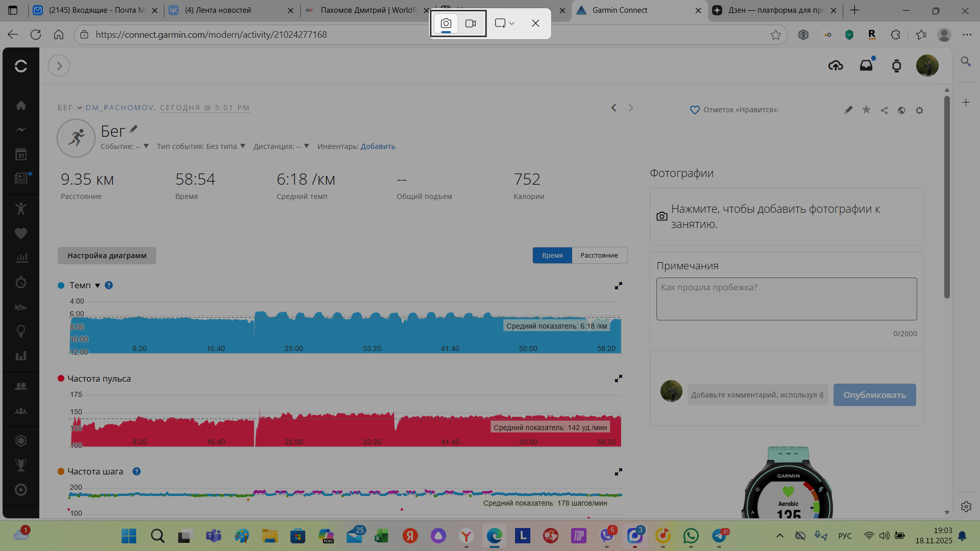
Task: Open the news feed sidebar icon
Action: [x=21, y=178]
